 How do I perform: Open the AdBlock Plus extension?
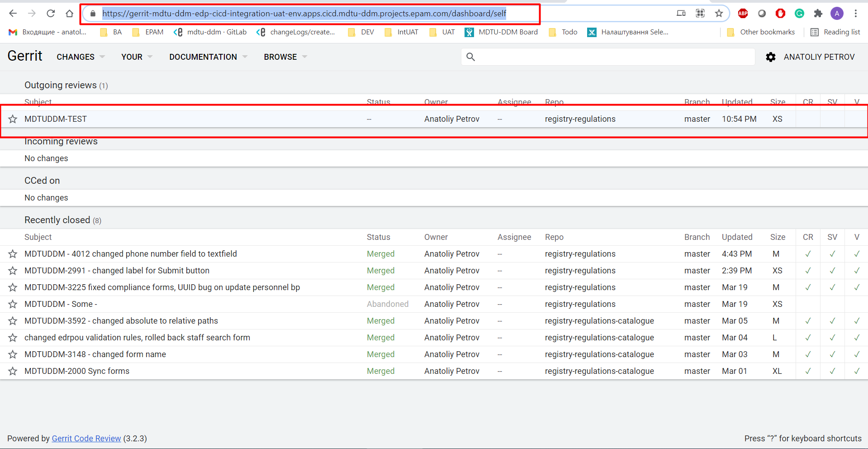tap(743, 14)
